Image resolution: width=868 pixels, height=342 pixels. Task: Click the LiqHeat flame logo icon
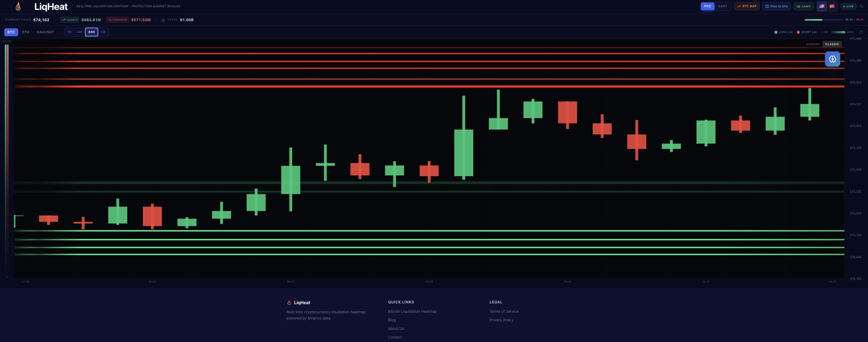18,6
